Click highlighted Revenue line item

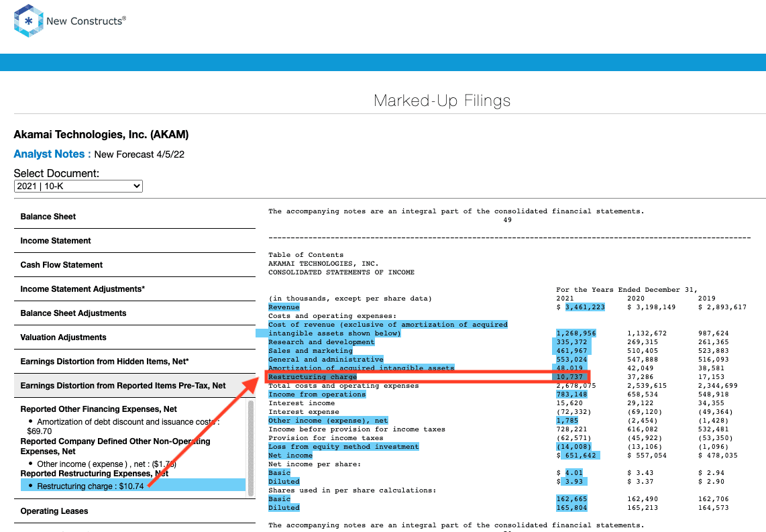pos(284,307)
